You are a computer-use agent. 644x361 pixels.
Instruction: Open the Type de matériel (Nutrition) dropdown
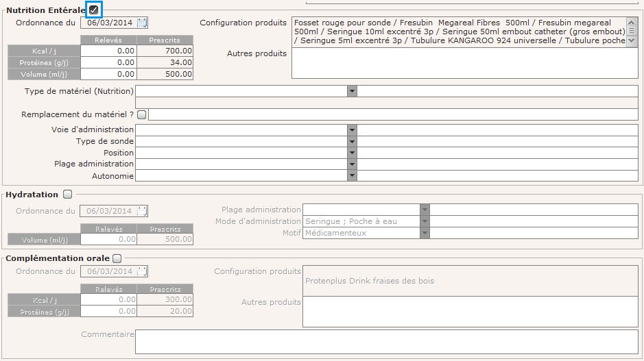coord(352,91)
